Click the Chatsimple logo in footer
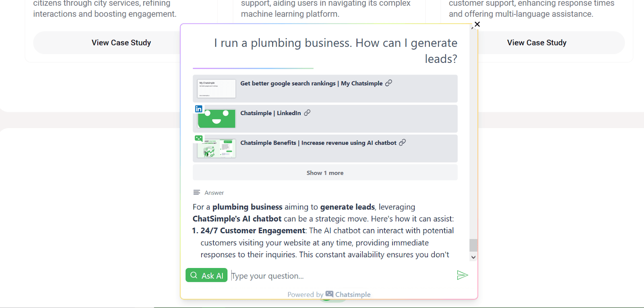The image size is (644, 308). pyautogui.click(x=330, y=294)
